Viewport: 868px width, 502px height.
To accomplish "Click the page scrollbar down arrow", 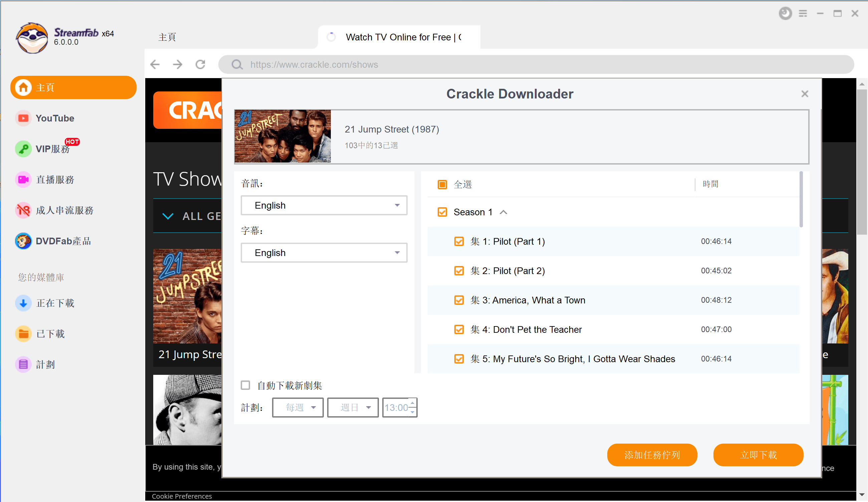I will [x=862, y=495].
